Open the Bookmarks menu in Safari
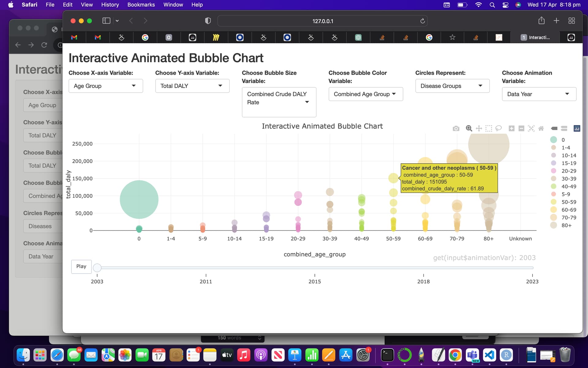Viewport: 588px width, 368px height. coord(141,5)
